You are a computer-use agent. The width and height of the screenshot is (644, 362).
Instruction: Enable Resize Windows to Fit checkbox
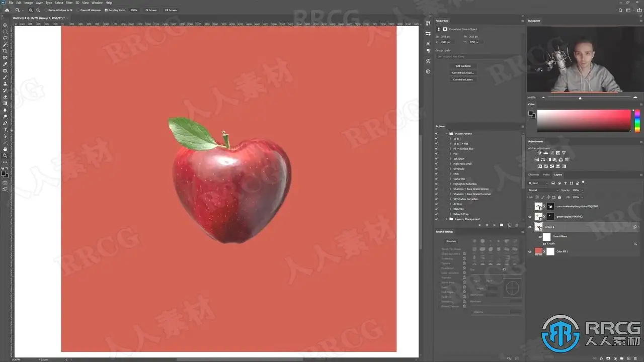[46, 10]
